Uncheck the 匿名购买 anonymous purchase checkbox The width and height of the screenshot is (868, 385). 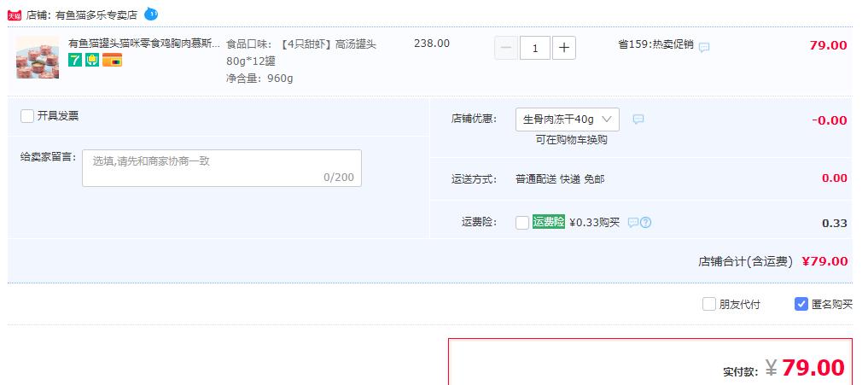(801, 304)
